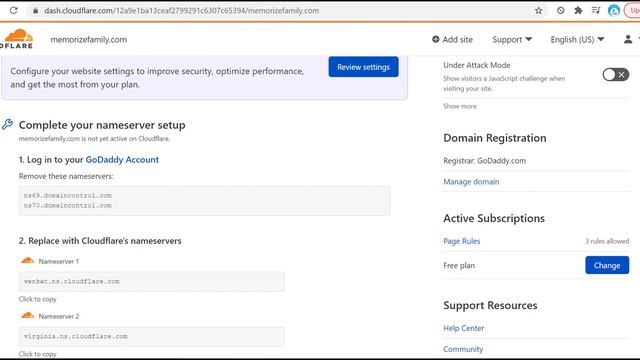Image resolution: width=640 pixels, height=360 pixels.
Task: Open the GoDaddy Account link
Action: pos(122,160)
